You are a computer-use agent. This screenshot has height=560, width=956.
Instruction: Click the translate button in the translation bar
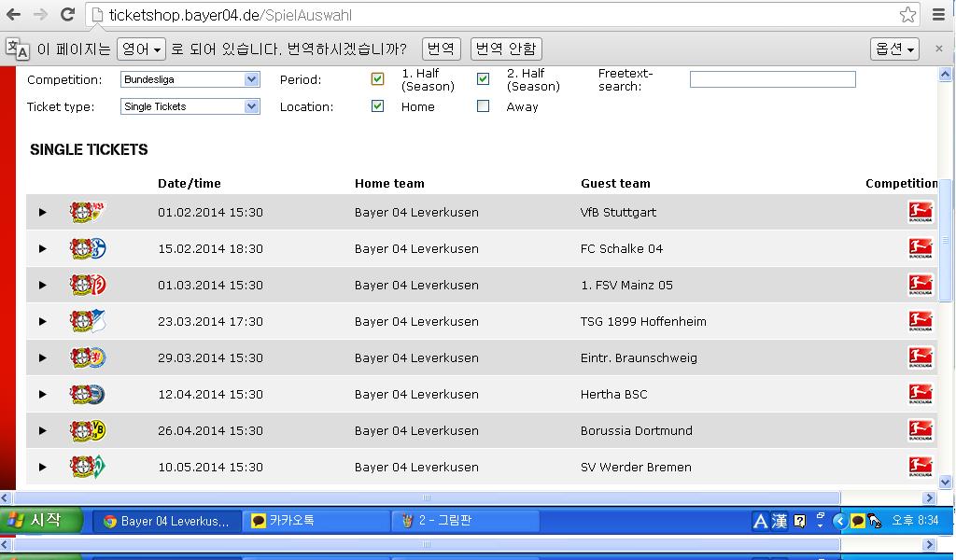click(x=441, y=49)
